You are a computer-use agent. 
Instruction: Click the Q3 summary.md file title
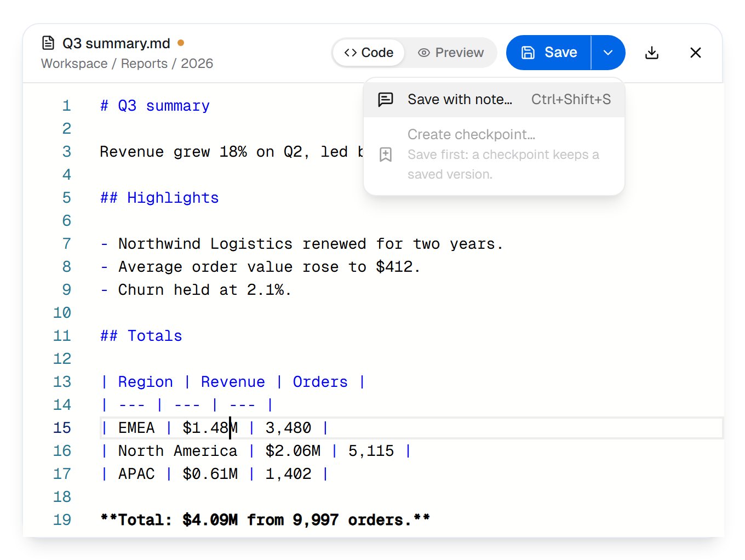[x=116, y=43]
